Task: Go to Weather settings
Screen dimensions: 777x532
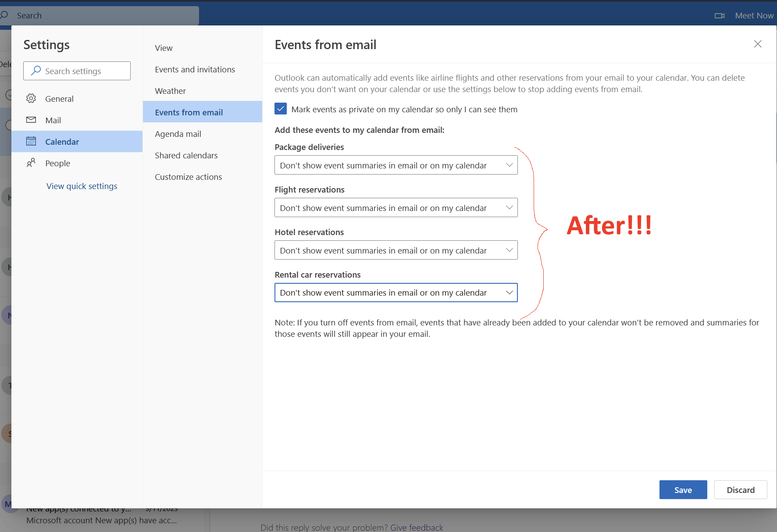Action: [x=203, y=91]
